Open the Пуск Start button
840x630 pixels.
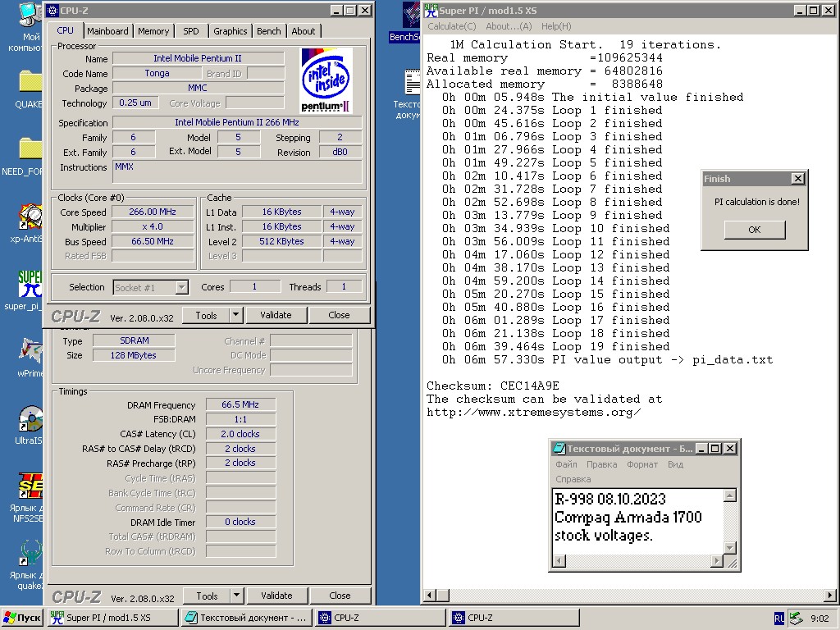click(22, 618)
